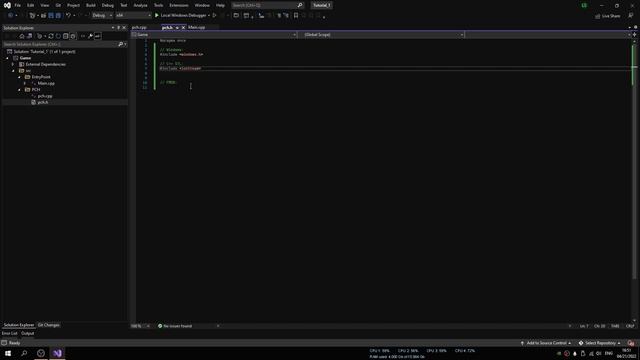Image resolution: width=640 pixels, height=360 pixels.
Task: Open the Build menu
Action: pos(91,5)
